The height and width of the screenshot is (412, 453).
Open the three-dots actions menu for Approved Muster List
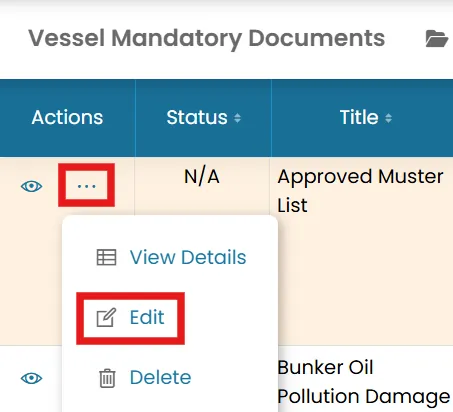pos(87,185)
